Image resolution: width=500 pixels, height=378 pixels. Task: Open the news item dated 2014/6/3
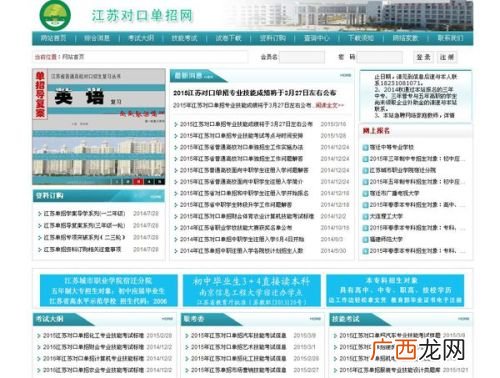[x=242, y=239]
